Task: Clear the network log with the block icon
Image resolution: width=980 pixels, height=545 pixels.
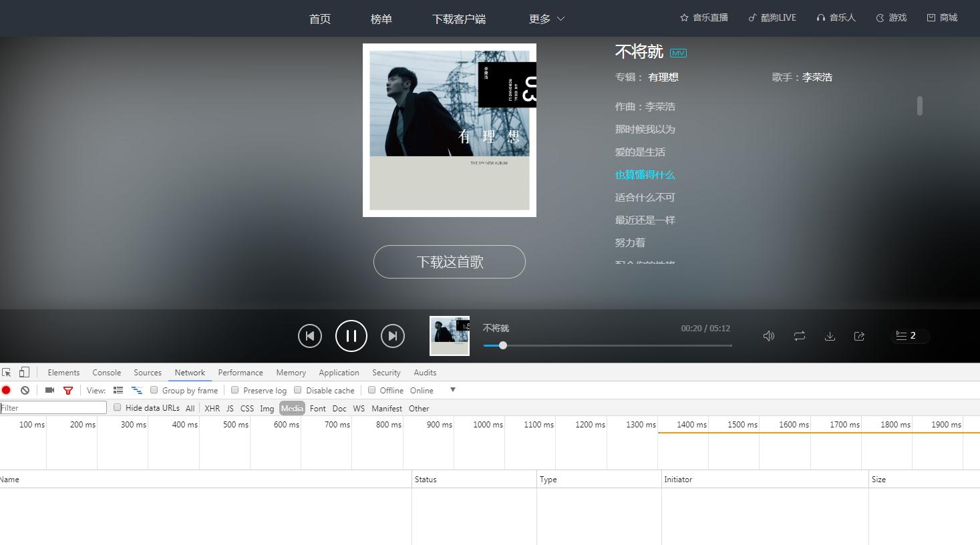Action: pyautogui.click(x=25, y=390)
